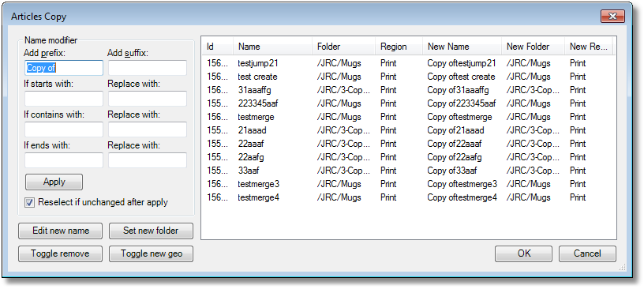Click the Set new folder button
644x289 pixels.
coord(151,231)
